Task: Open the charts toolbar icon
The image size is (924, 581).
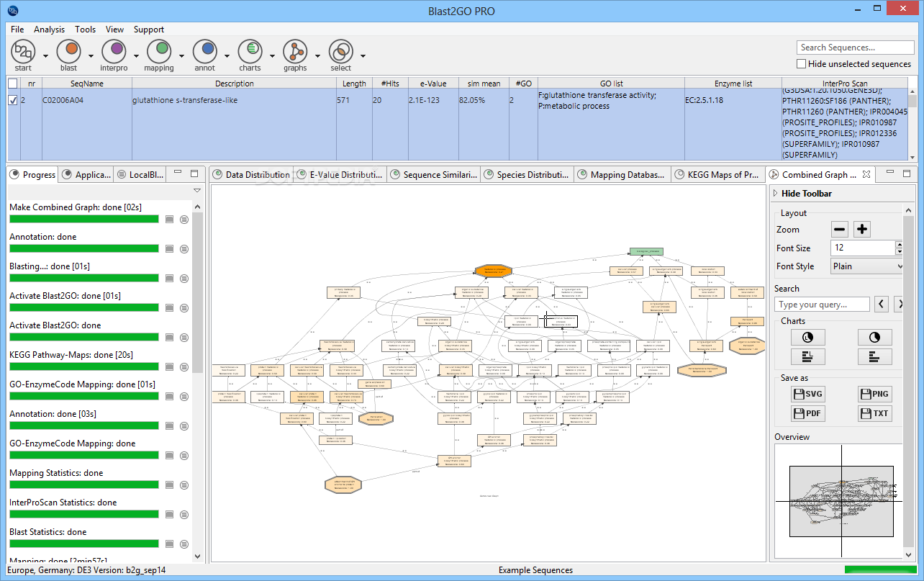Action: pos(250,50)
